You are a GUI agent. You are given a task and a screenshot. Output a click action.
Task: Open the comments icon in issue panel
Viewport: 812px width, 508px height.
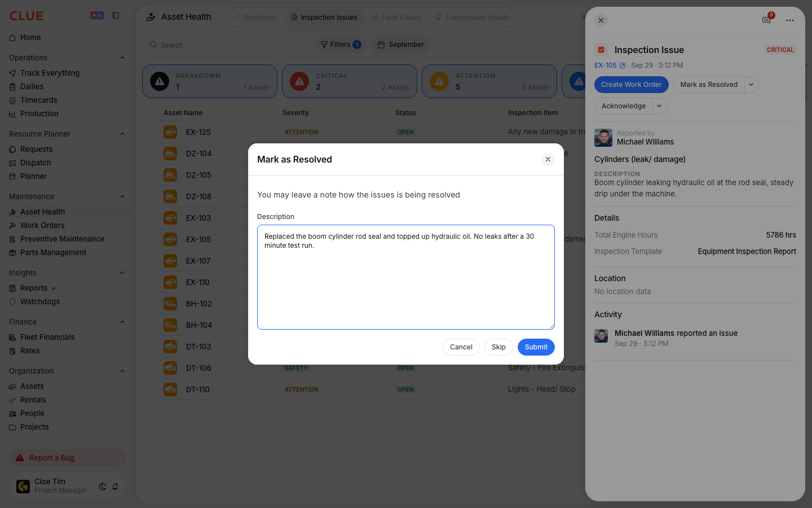pos(766,20)
